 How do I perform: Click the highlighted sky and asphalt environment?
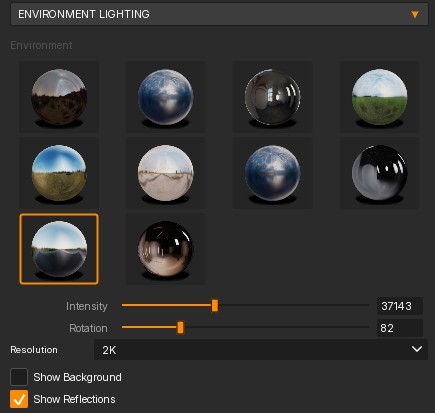coord(59,249)
